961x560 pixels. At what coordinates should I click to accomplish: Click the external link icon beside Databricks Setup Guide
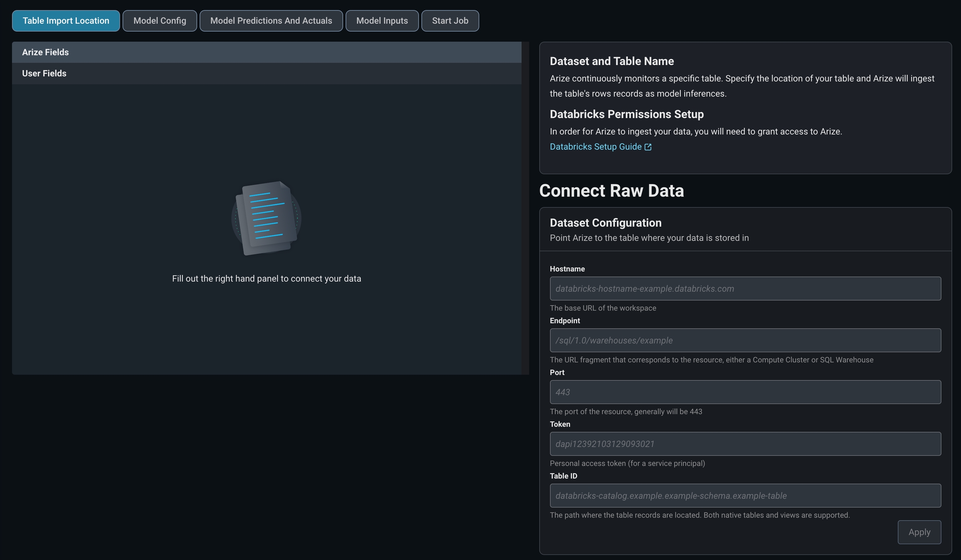coord(648,147)
